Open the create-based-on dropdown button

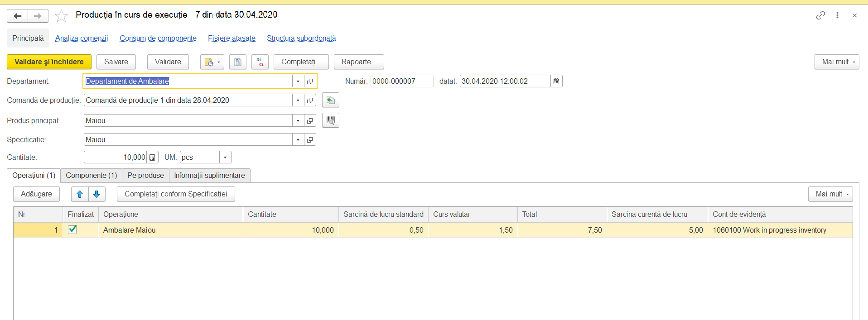click(x=212, y=62)
